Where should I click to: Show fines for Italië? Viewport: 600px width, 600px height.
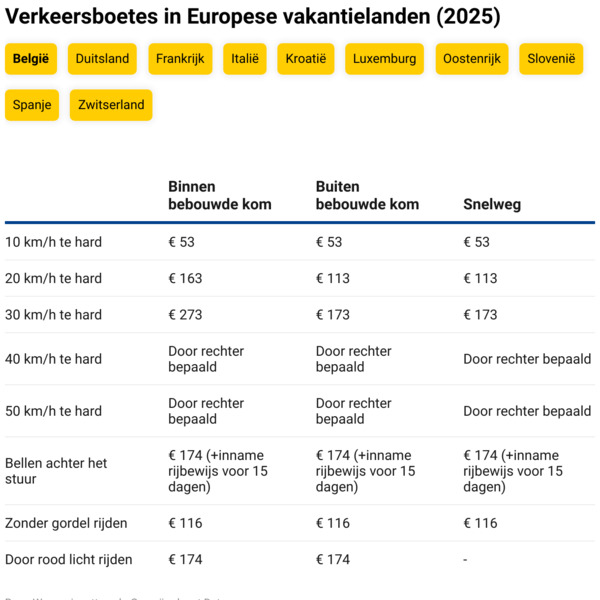click(245, 59)
